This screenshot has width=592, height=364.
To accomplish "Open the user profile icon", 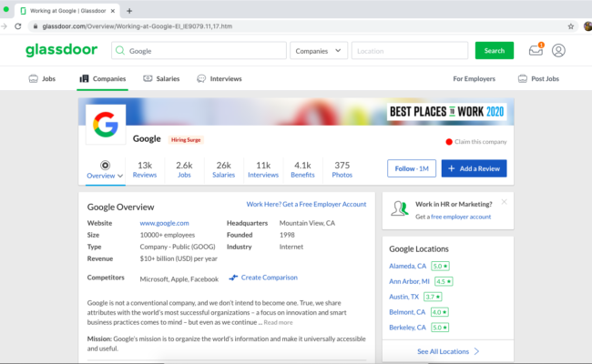I will click(558, 51).
